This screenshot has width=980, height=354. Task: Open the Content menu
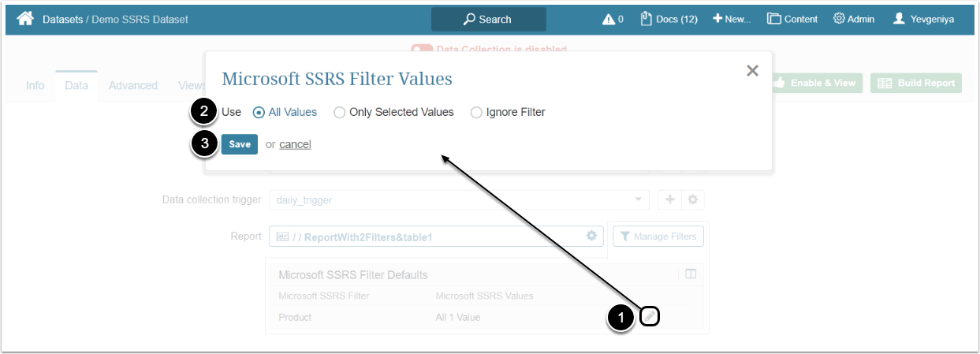click(x=792, y=19)
